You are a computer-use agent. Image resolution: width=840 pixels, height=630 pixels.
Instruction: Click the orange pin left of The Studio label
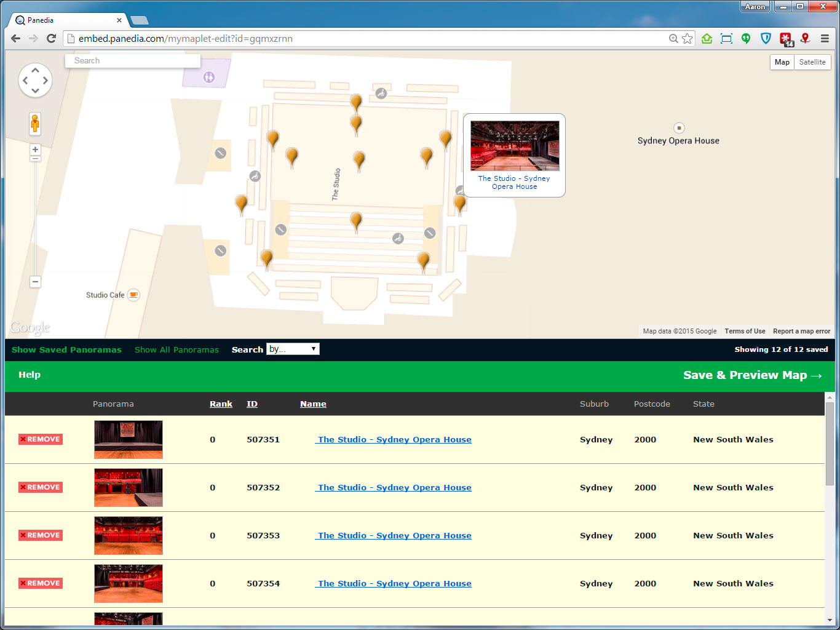[292, 157]
